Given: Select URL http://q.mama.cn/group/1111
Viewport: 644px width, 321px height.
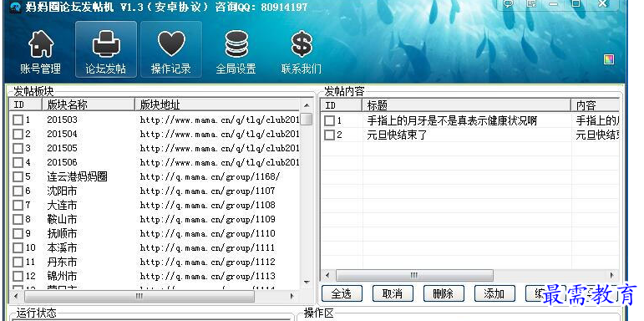Looking at the screenshot, I should pos(207,247).
